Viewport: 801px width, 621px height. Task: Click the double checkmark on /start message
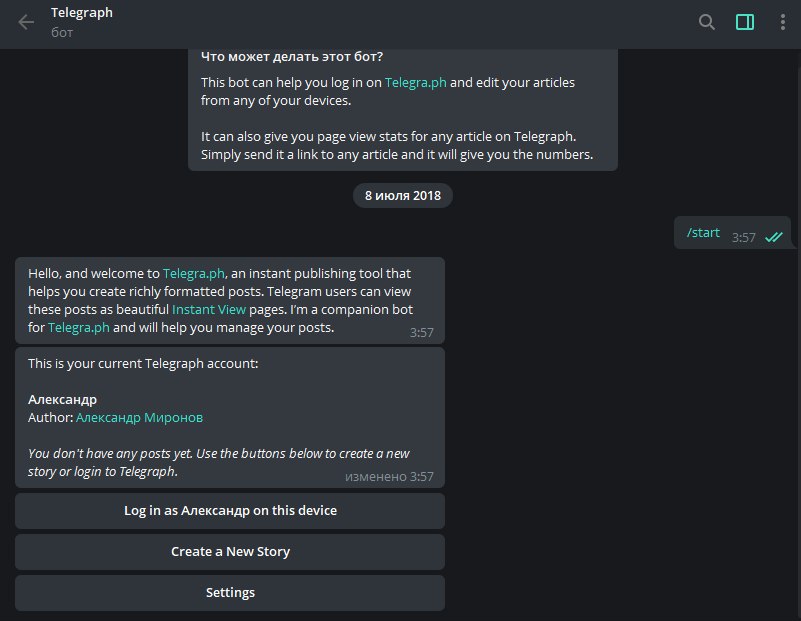[774, 237]
